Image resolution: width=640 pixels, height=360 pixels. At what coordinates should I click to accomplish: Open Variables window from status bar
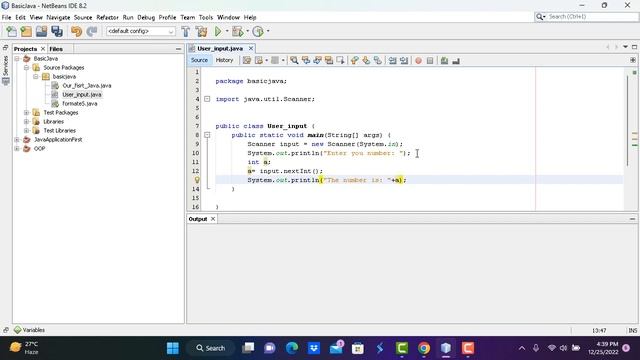click(x=29, y=330)
